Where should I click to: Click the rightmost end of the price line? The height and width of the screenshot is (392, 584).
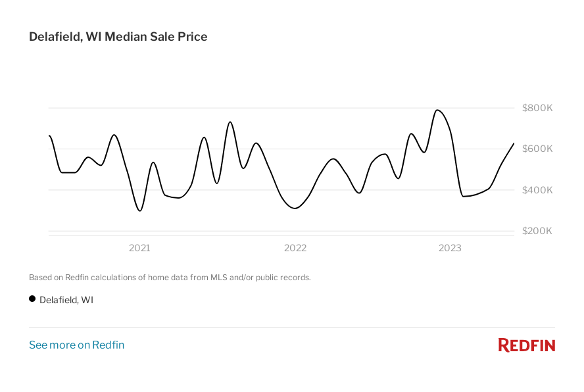coord(514,143)
